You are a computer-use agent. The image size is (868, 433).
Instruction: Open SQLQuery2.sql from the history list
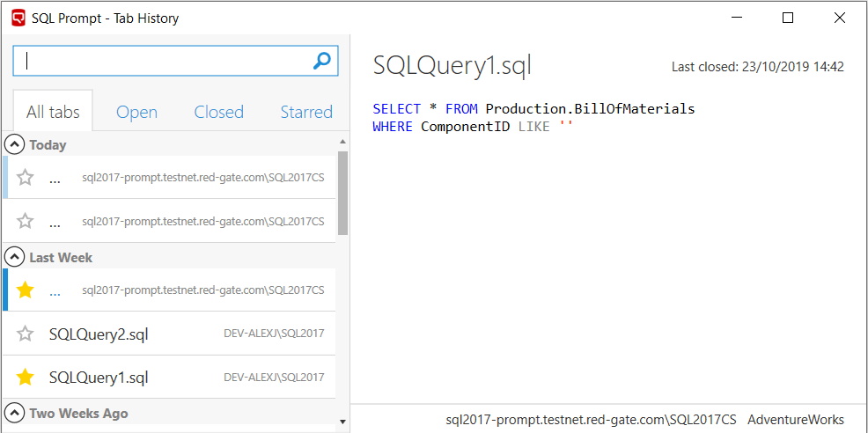99,334
